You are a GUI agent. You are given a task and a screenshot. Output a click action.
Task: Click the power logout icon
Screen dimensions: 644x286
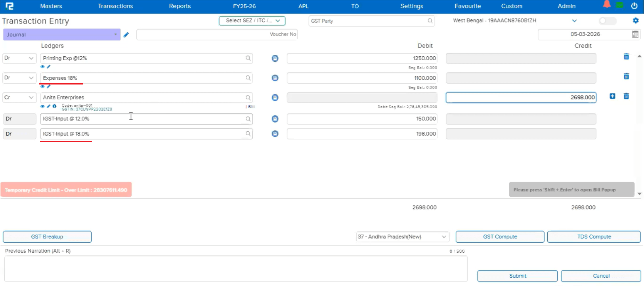click(634, 6)
